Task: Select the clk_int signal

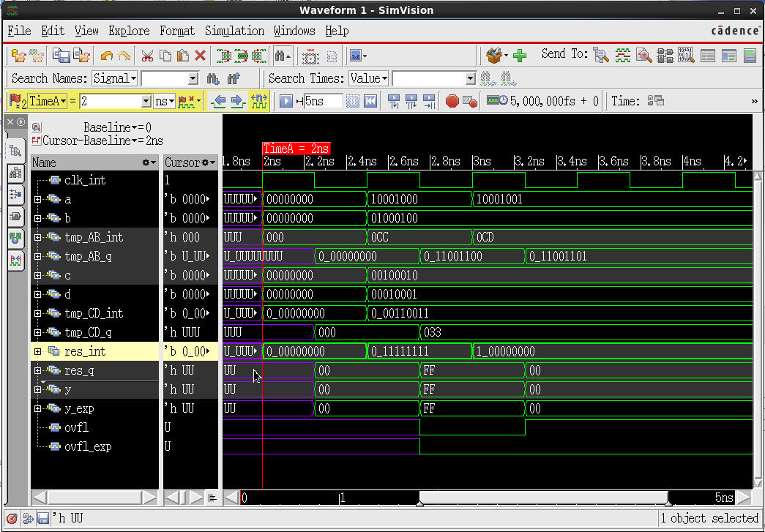Action: [x=85, y=181]
